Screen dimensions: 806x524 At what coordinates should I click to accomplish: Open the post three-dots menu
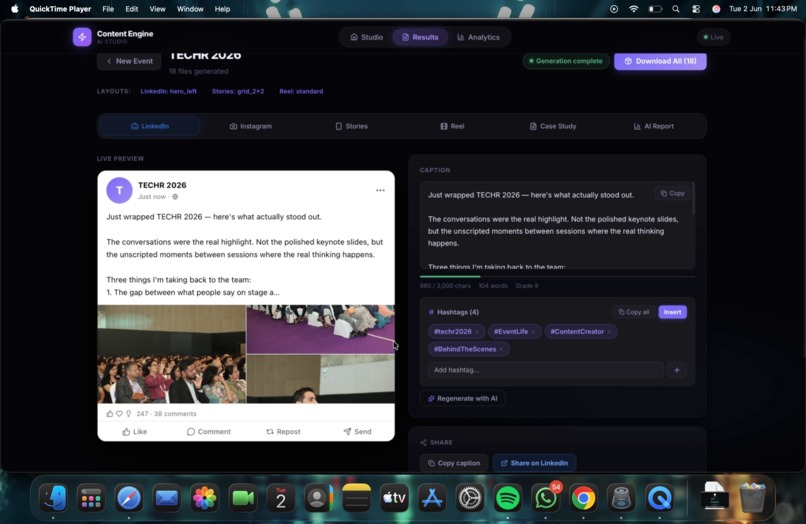coord(380,190)
